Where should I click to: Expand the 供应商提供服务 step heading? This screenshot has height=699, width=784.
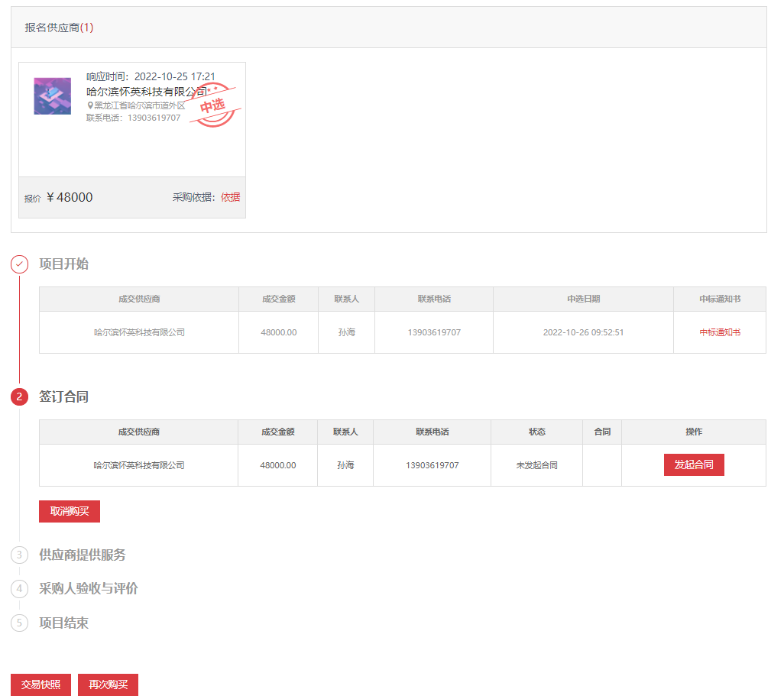83,555
